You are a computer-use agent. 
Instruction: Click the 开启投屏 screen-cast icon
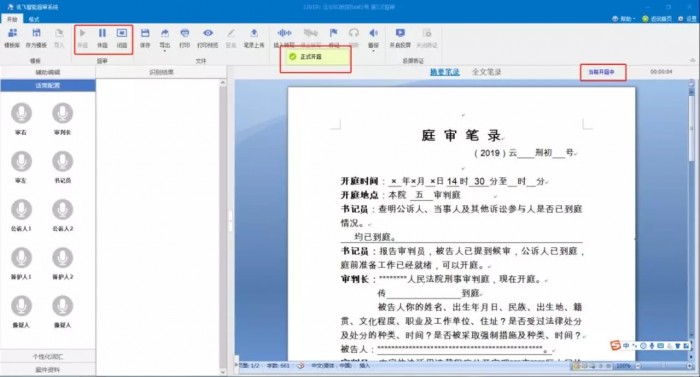click(400, 38)
